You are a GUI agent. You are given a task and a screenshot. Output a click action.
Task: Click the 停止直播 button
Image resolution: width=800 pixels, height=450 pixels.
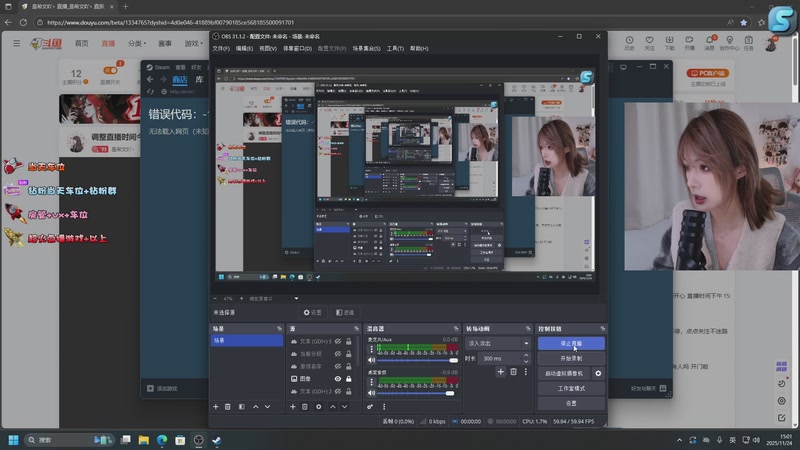[571, 343]
